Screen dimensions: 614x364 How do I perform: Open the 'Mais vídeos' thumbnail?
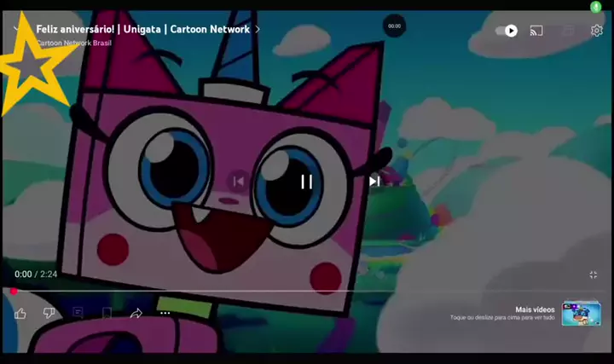click(581, 313)
